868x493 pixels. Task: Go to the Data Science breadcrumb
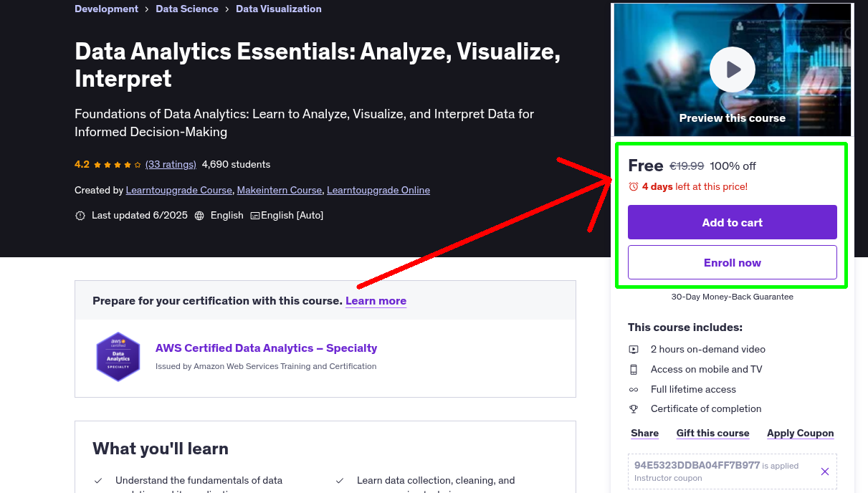[187, 9]
